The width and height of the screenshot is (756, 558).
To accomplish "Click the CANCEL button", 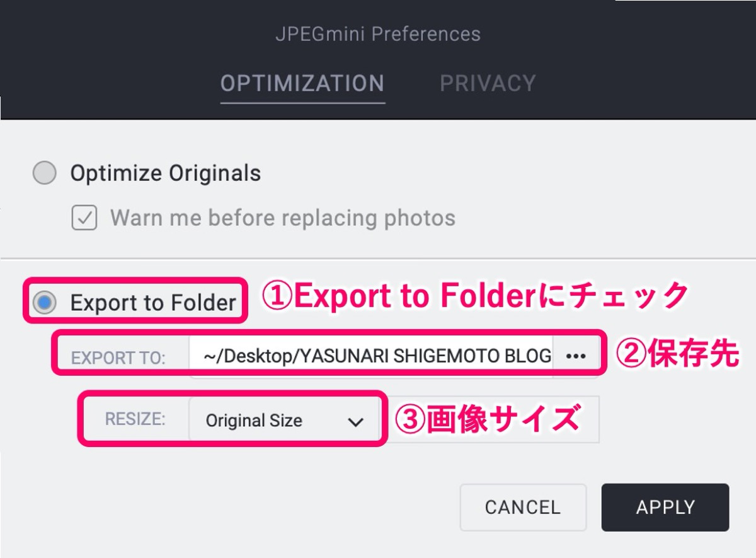I will click(x=523, y=508).
